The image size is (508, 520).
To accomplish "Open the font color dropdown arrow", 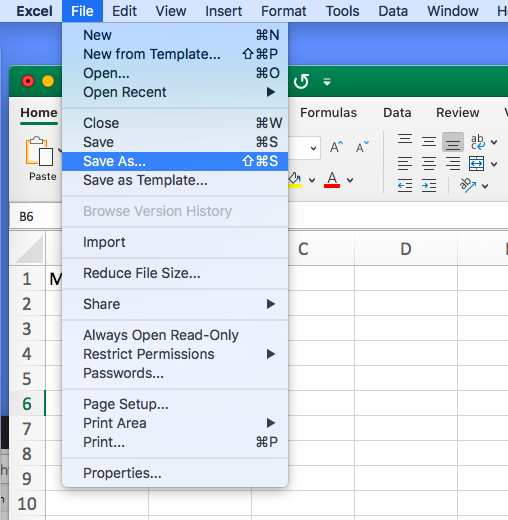I will point(350,180).
